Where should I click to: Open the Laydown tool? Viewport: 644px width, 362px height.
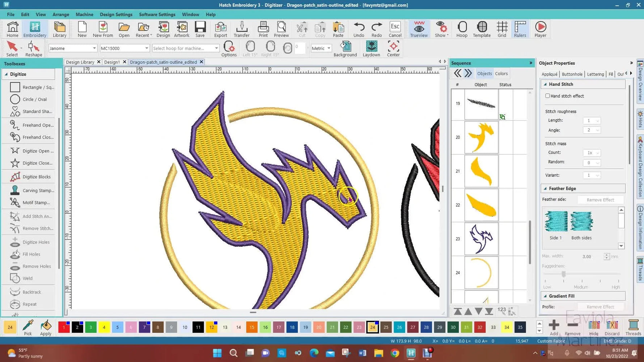(371, 47)
